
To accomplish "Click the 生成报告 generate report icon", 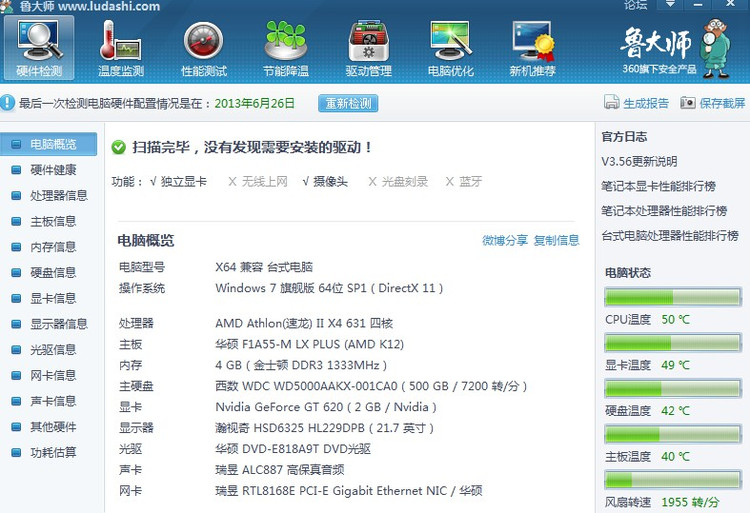I will [x=611, y=103].
